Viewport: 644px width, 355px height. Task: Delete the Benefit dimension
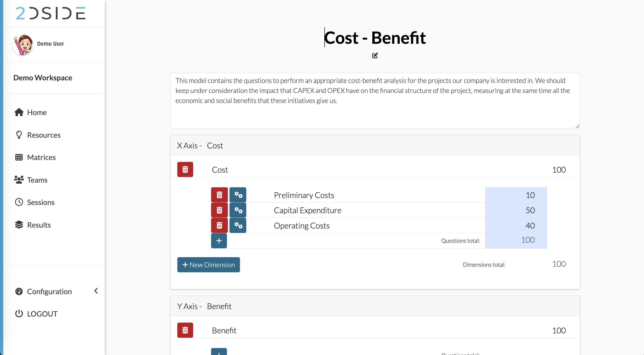click(185, 330)
